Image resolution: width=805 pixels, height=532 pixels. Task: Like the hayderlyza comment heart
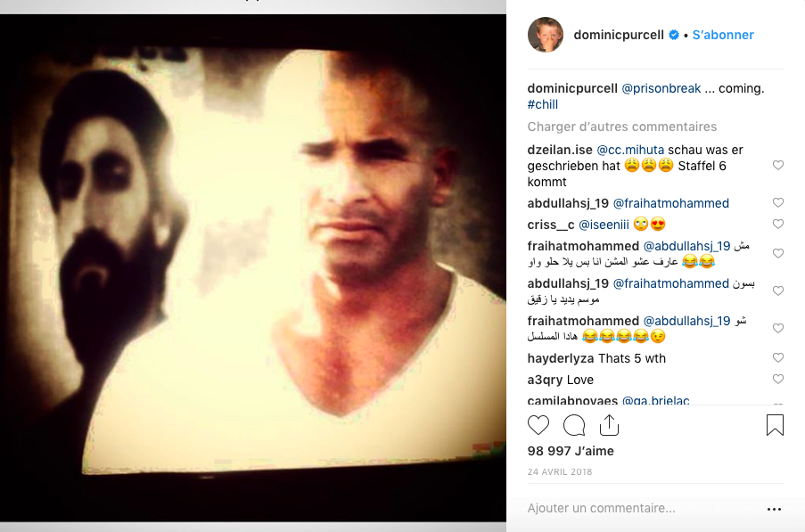(777, 357)
